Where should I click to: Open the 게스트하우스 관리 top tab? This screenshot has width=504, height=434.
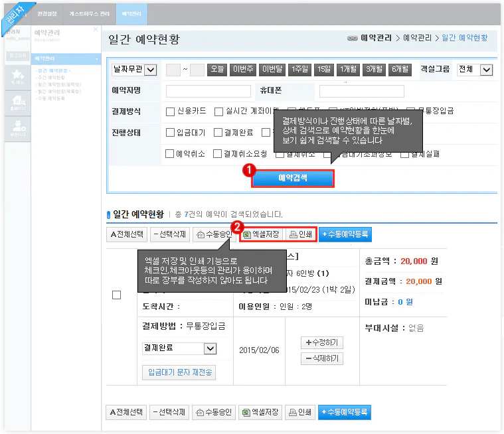90,14
